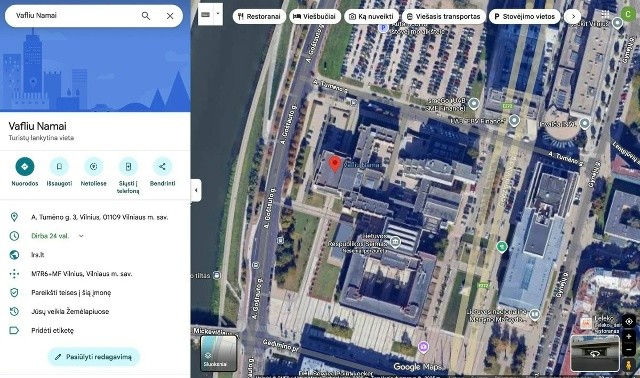Collapse the side panel arrow
Viewport: 640px width, 378px height.
tap(196, 190)
